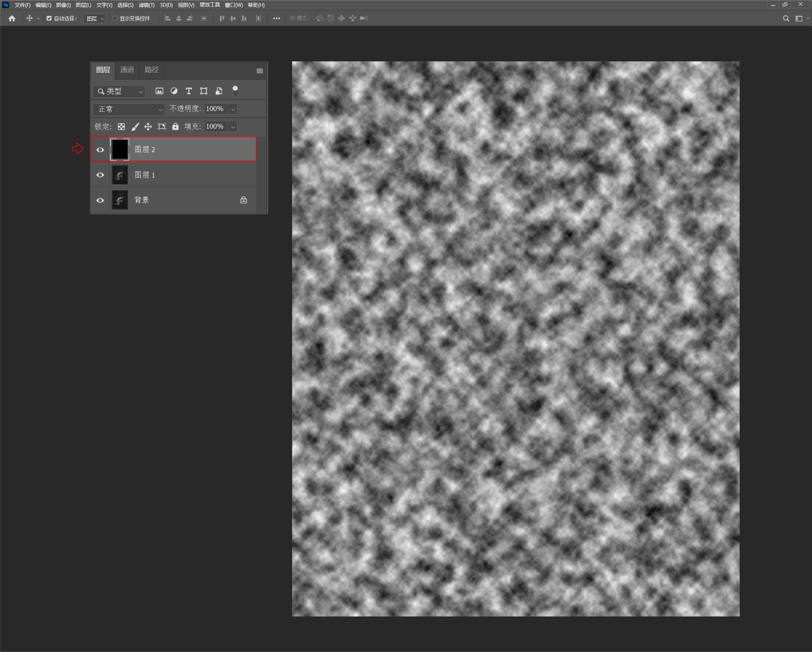Viewport: 812px width, 652px height.
Task: Align horizontal centers icon
Action: tap(179, 18)
